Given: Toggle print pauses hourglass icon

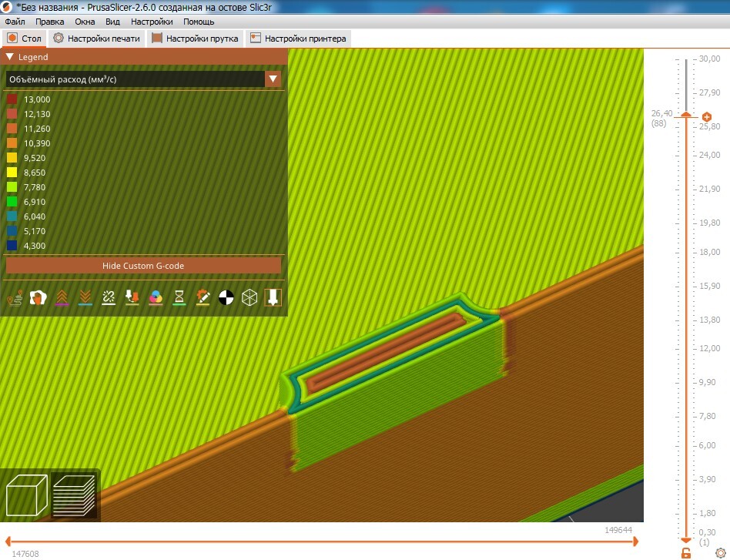Looking at the screenshot, I should click(179, 297).
